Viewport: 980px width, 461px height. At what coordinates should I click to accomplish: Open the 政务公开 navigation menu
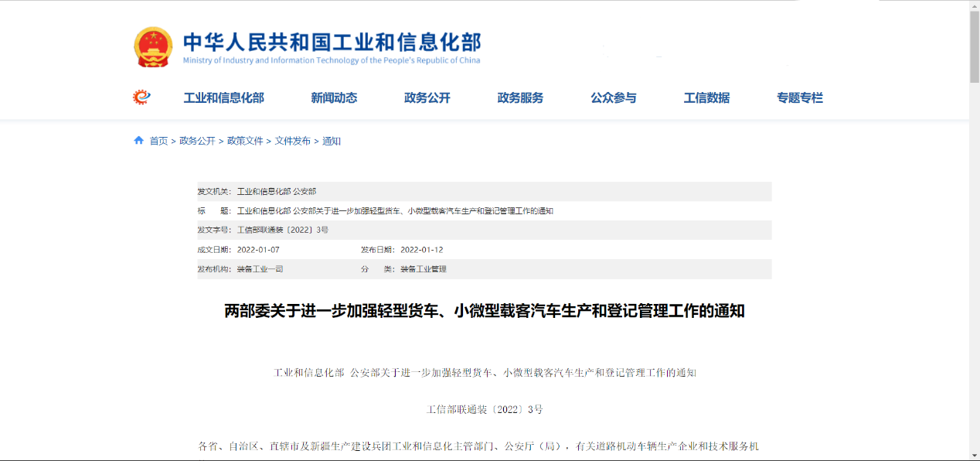point(426,97)
